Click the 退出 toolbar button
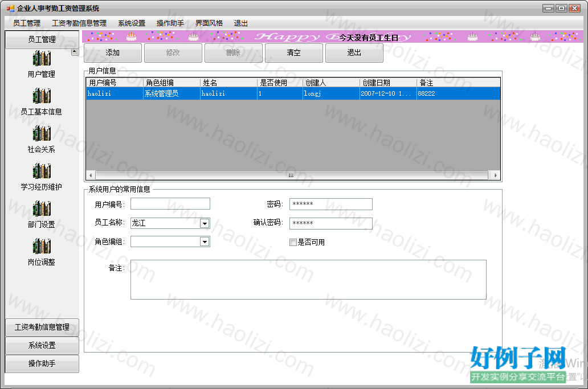This screenshot has width=588, height=389. 354,53
